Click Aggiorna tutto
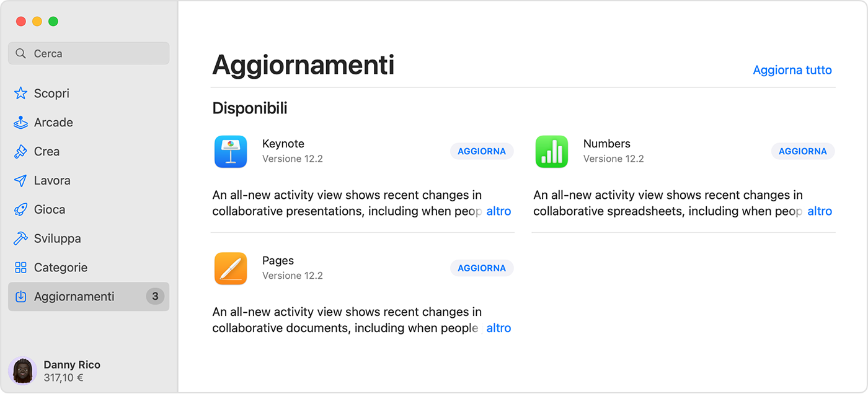Screen dimensions: 868x394 click(x=792, y=70)
